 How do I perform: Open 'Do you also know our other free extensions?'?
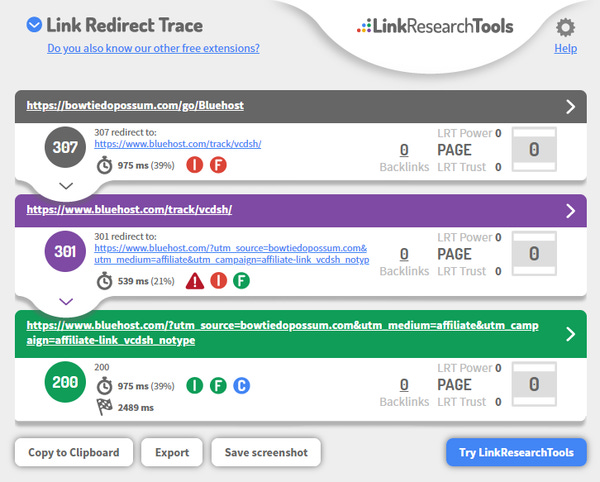point(153,49)
